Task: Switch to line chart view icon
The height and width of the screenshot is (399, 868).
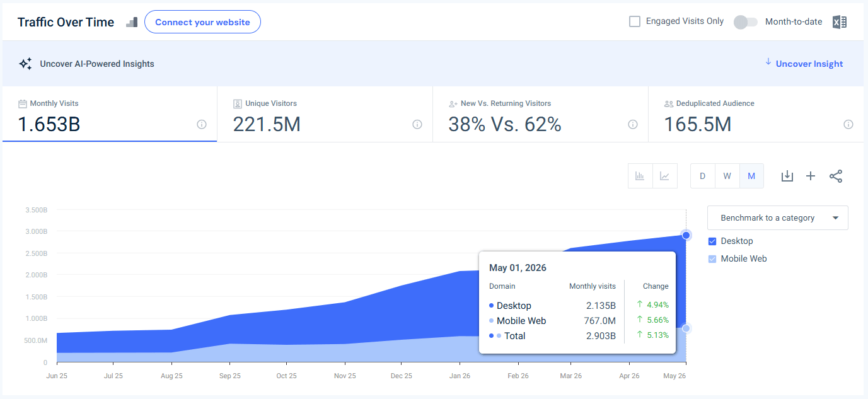Action: tap(664, 176)
